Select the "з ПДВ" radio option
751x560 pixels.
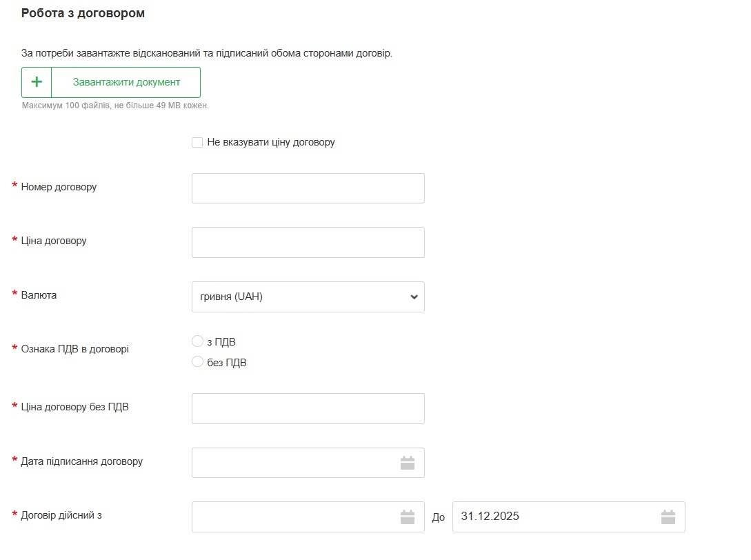click(x=197, y=341)
